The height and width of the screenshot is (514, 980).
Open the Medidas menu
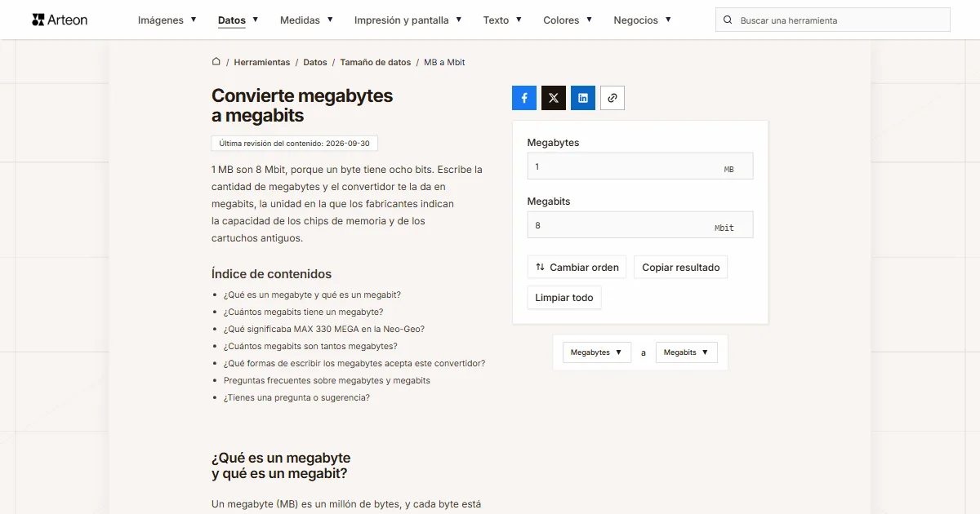306,20
